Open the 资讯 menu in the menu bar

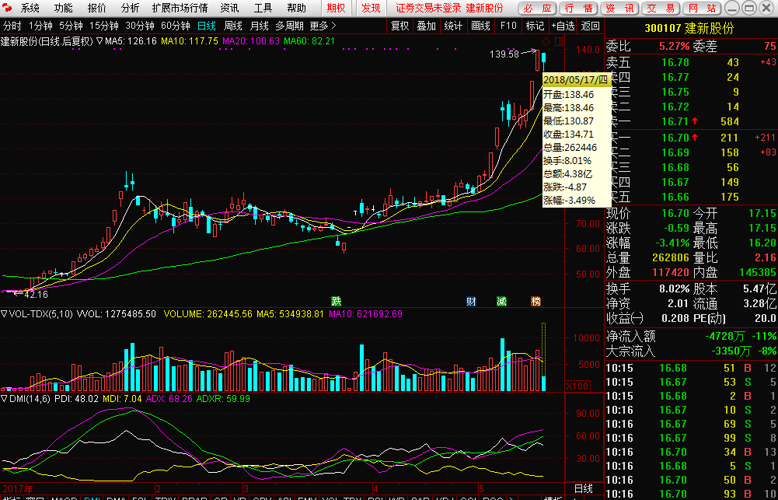coord(229,8)
